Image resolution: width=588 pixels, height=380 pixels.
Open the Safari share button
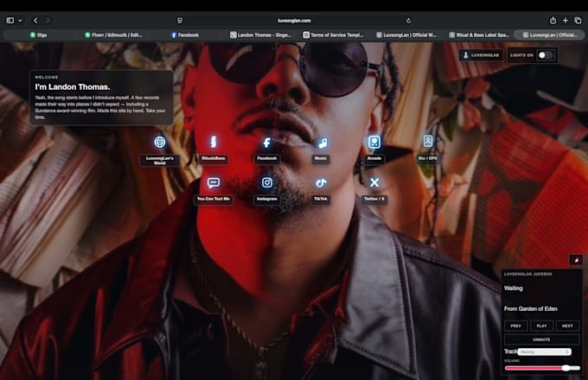tap(553, 21)
